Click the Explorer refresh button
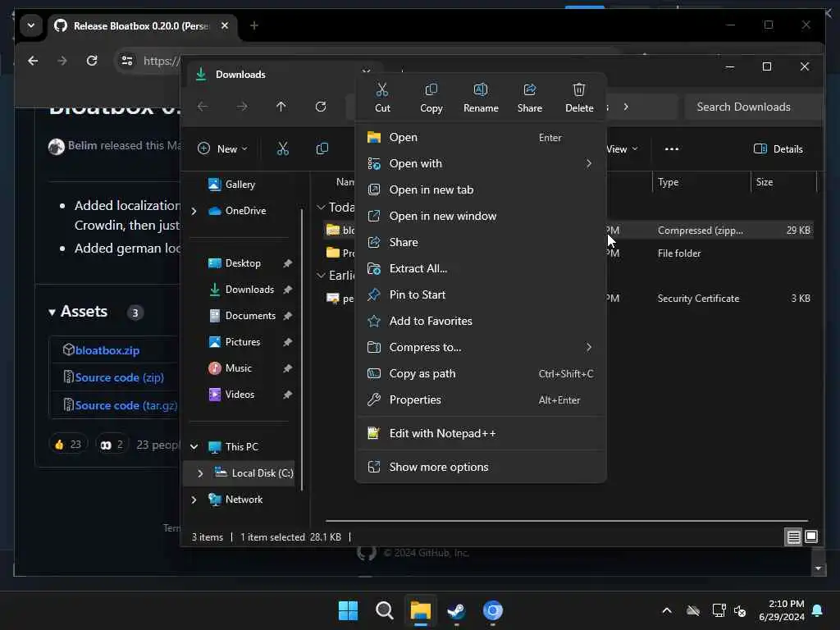Screen dimensions: 840x630 click(x=321, y=107)
